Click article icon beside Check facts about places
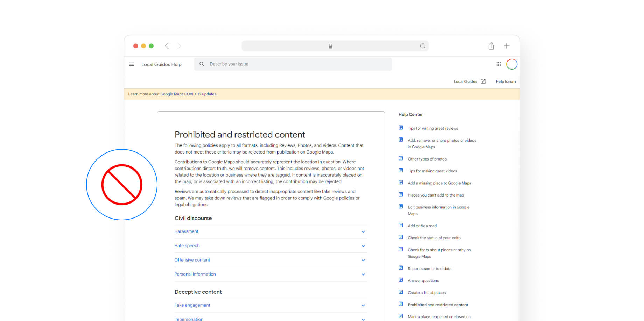Screen dimensions: 644x321 tap(401, 249)
